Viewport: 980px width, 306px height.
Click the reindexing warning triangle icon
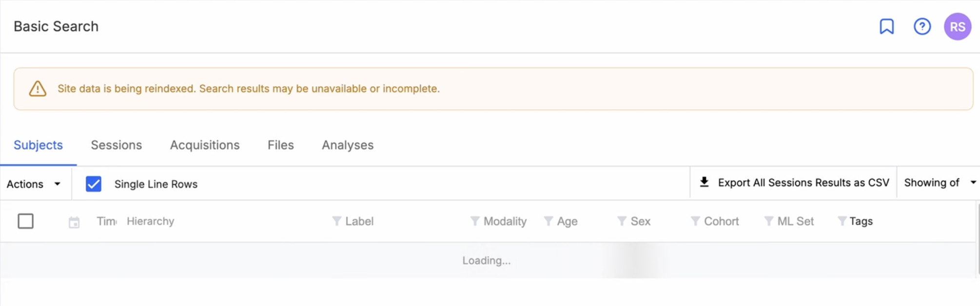click(x=38, y=89)
